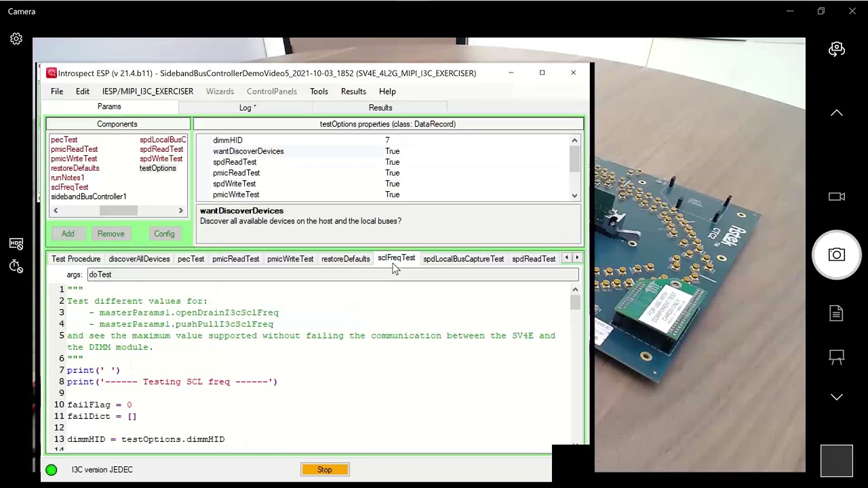Click the up arrow above video mode
The width and height of the screenshot is (868, 488).
tap(837, 113)
